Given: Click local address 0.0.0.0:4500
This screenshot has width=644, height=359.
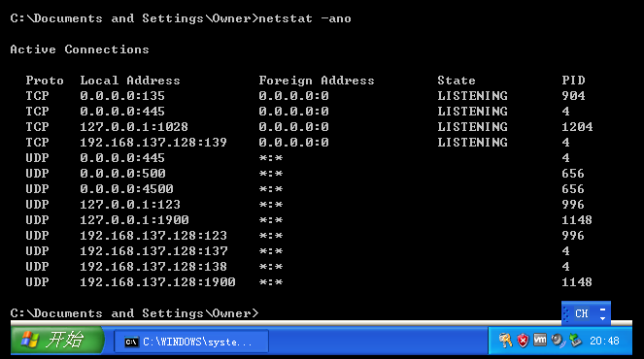Looking at the screenshot, I should 126,189.
